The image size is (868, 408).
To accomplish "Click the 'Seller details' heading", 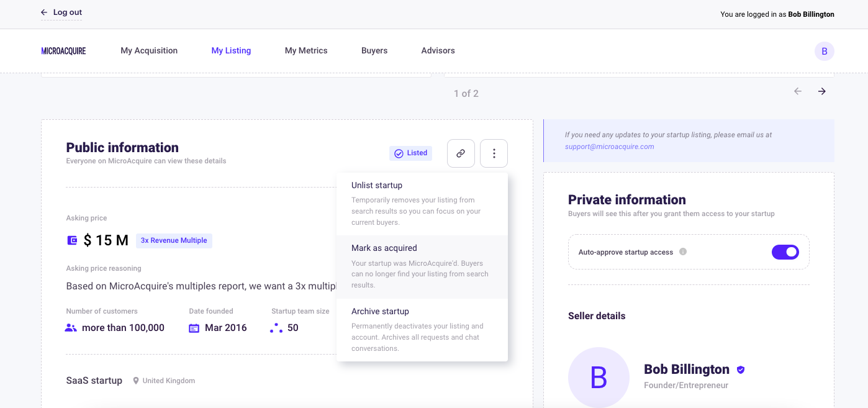I will [x=597, y=316].
